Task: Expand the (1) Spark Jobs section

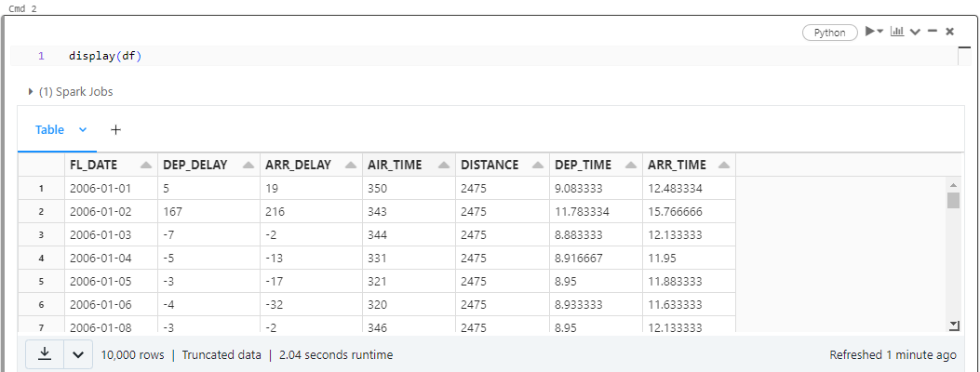Action: point(70,92)
